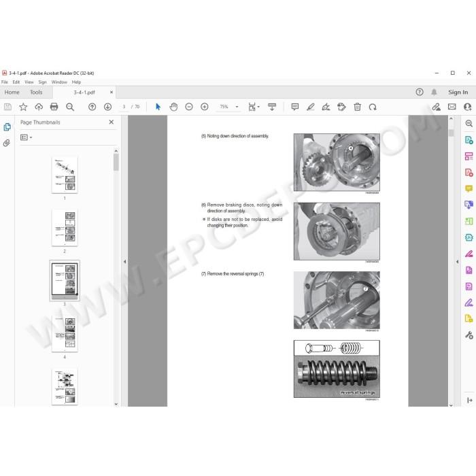Upload file to cloud icon
Viewport: 476px width, 476px height.
tap(39, 107)
